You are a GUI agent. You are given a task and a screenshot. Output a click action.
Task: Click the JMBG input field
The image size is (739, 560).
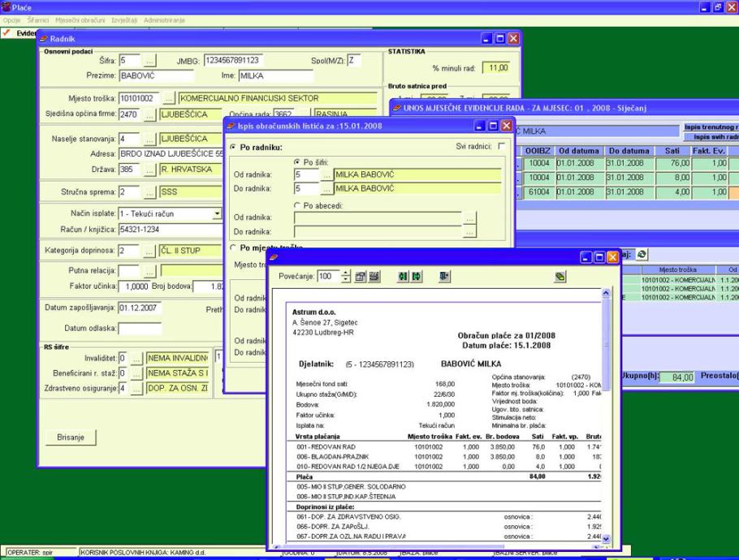233,61
